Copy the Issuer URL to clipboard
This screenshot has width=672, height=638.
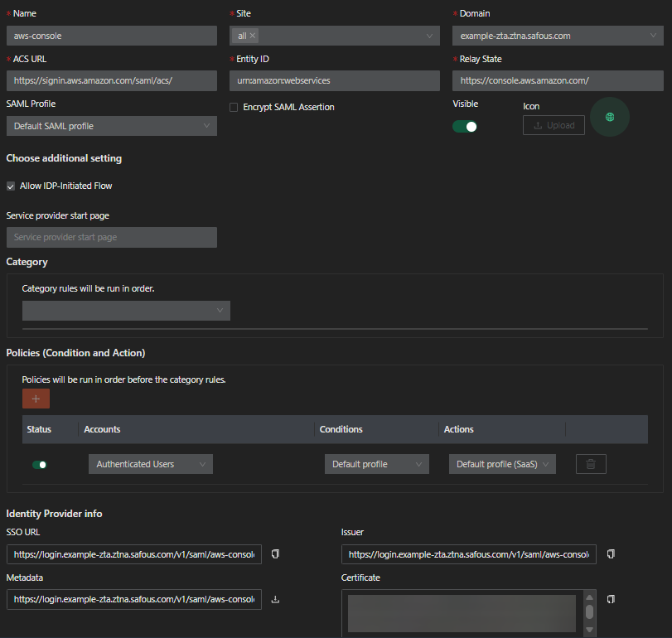click(x=611, y=553)
